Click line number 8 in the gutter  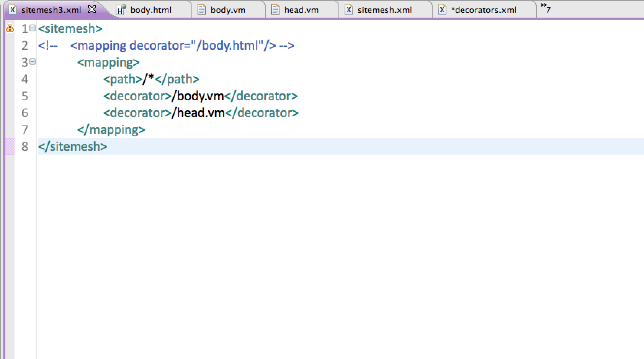coord(25,147)
